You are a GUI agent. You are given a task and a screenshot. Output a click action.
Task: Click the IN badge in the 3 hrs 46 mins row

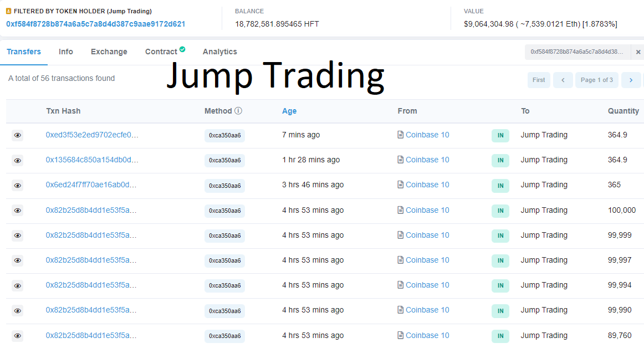(500, 186)
